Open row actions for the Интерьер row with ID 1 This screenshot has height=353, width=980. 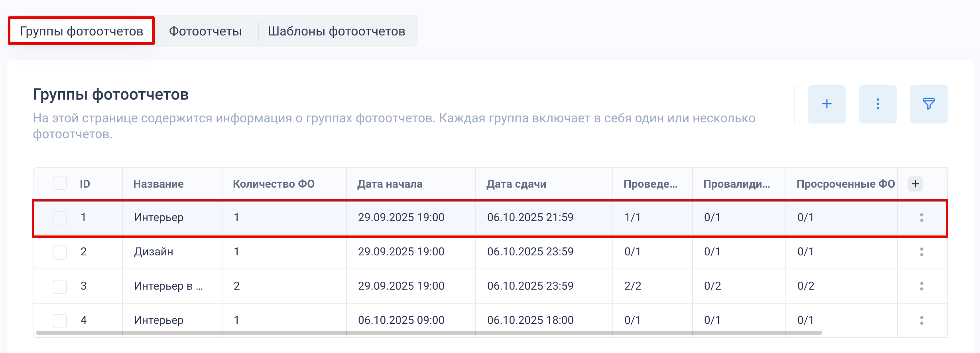921,218
